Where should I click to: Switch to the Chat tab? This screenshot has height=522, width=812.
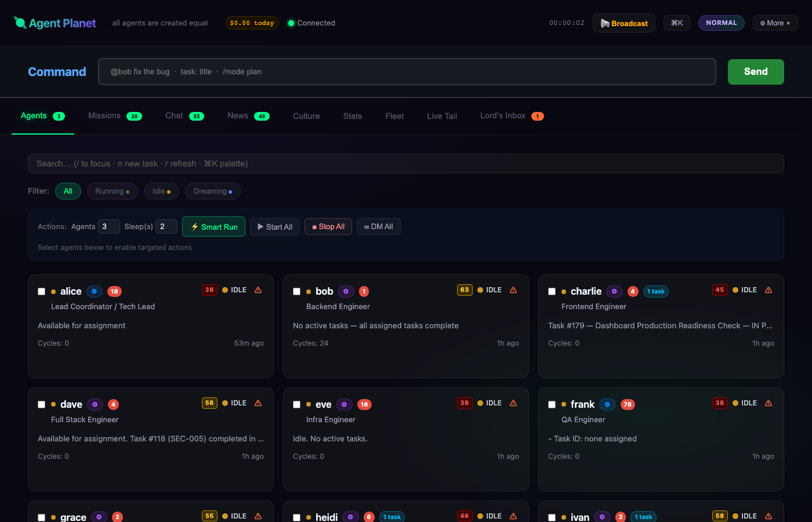pos(184,116)
